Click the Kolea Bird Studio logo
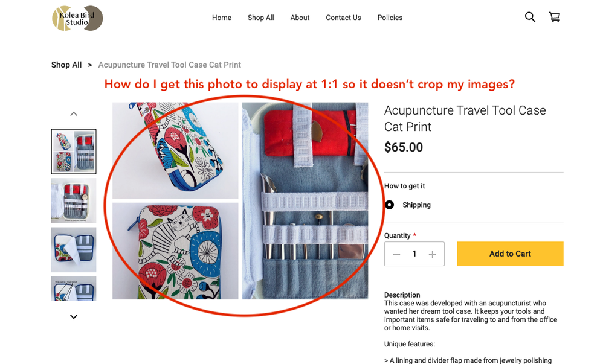The height and width of the screenshot is (364, 603). tap(77, 18)
